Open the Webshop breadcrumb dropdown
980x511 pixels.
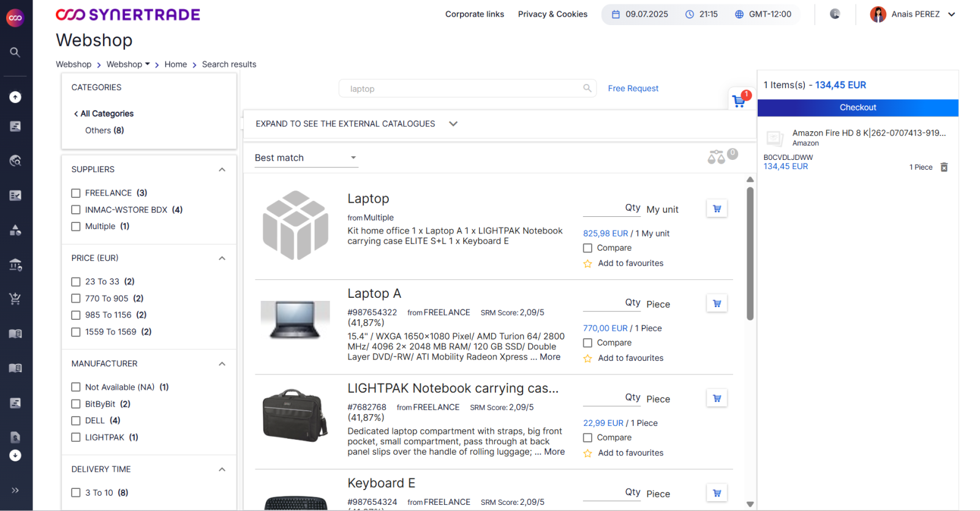click(147, 64)
